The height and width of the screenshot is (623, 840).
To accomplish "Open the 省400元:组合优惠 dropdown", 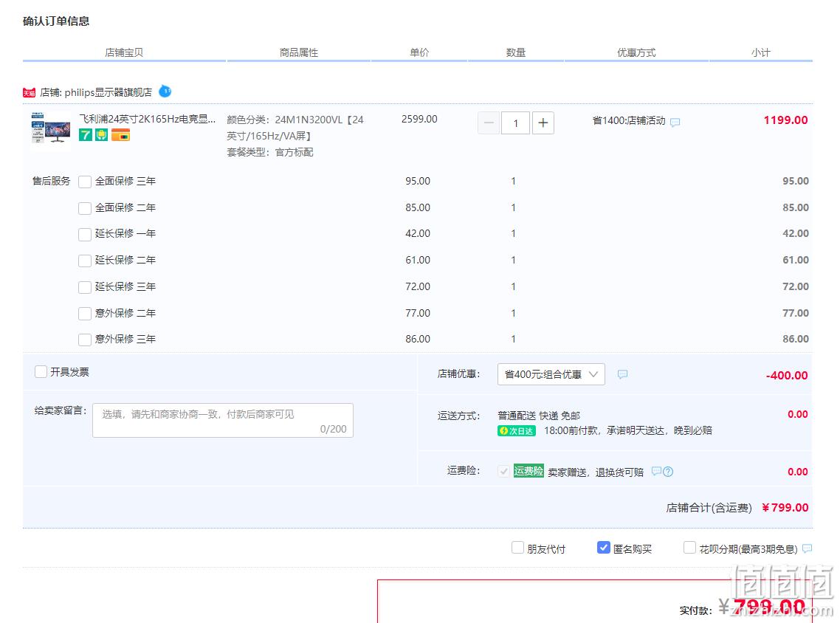I will point(551,374).
